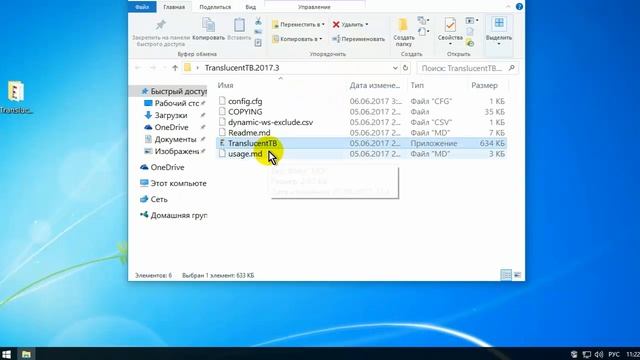The image size is (640, 360).
Task: Click the scissors Cut icon
Action: click(x=258, y=21)
